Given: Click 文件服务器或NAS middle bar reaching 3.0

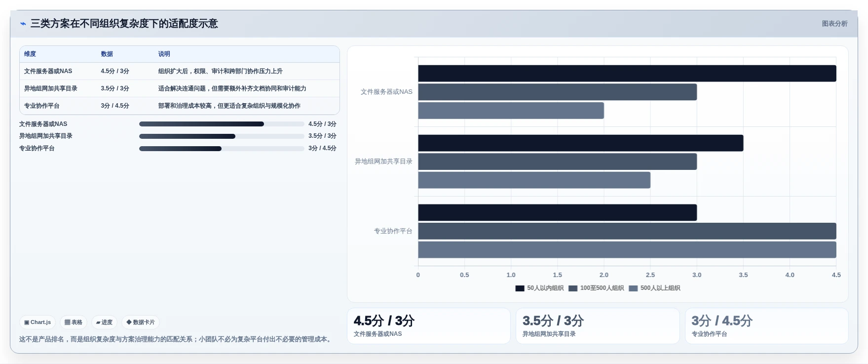Looking at the screenshot, I should pyautogui.click(x=558, y=92).
